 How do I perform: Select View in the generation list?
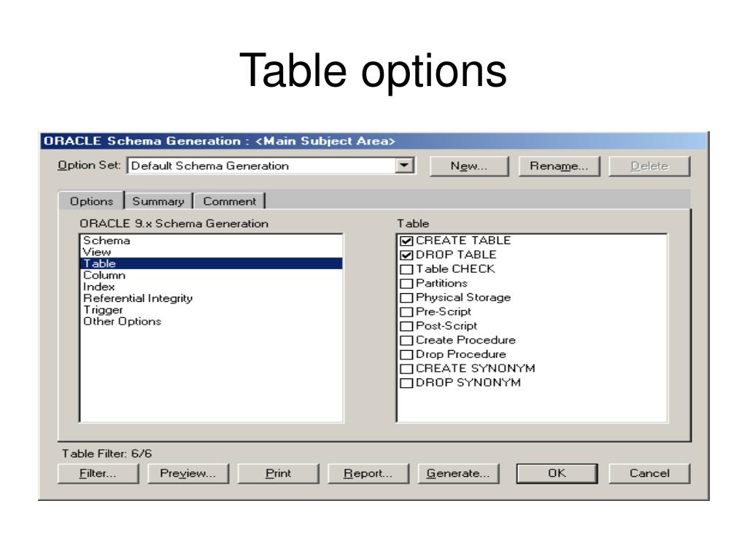pyautogui.click(x=211, y=252)
